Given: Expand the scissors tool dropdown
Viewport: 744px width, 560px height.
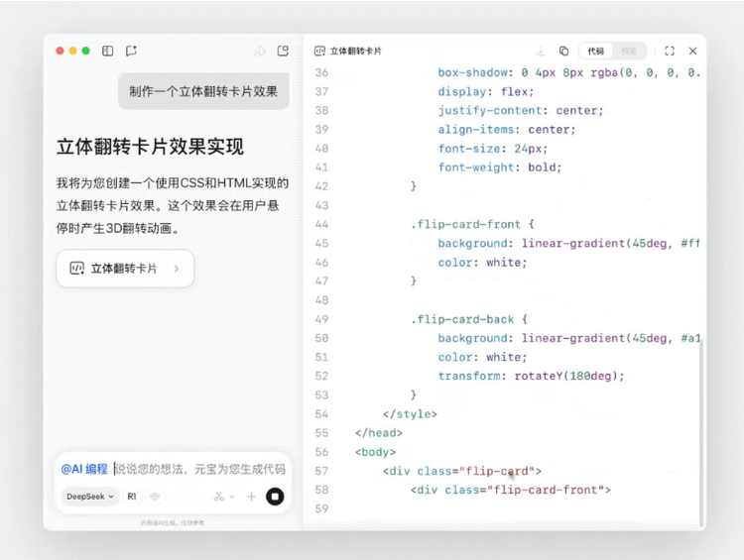Looking at the screenshot, I should [224, 497].
